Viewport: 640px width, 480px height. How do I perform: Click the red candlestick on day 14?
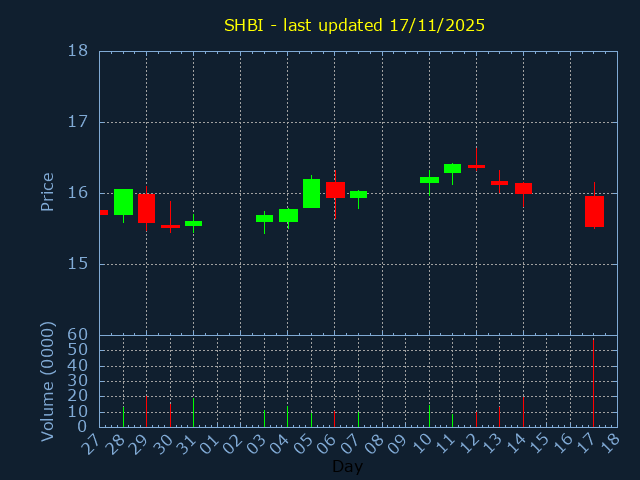coord(523,188)
